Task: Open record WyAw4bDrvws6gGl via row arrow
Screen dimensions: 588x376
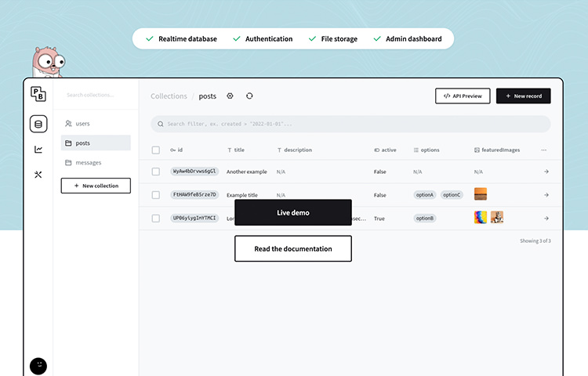Action: [x=546, y=172]
